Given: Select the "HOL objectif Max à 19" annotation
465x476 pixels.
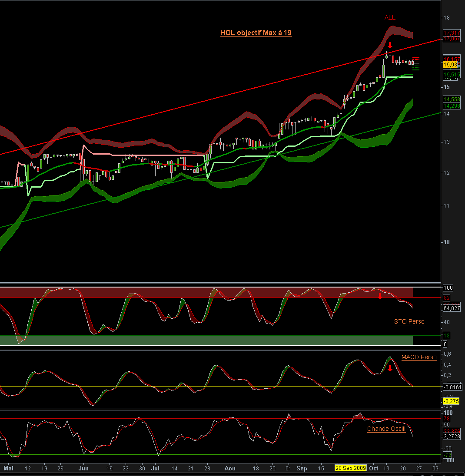Looking at the screenshot, I should 256,33.
